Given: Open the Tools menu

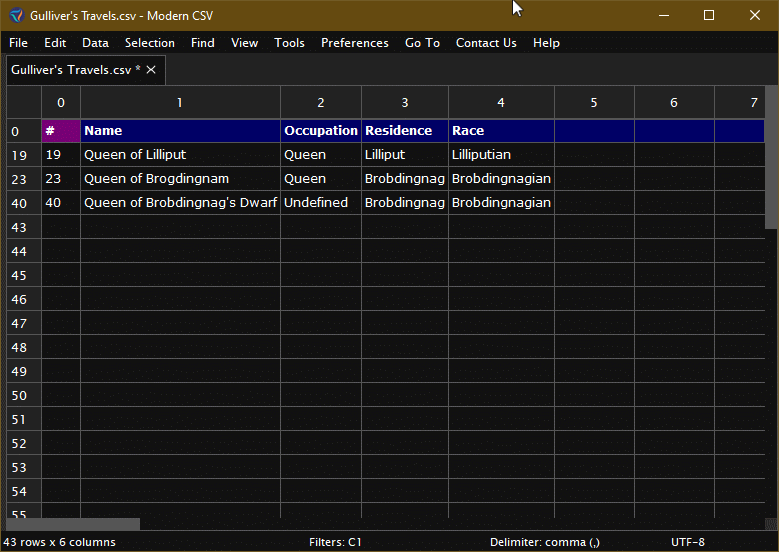Looking at the screenshot, I should 289,43.
